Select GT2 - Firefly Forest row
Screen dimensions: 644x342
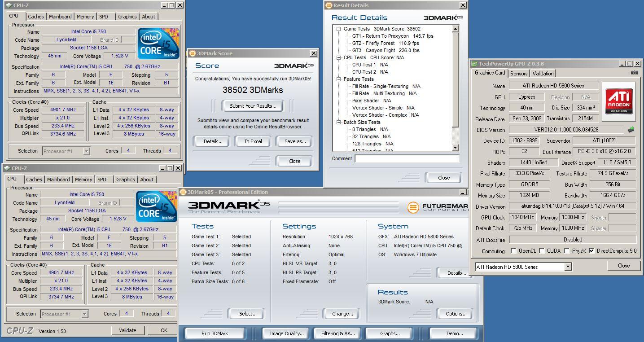click(x=386, y=43)
